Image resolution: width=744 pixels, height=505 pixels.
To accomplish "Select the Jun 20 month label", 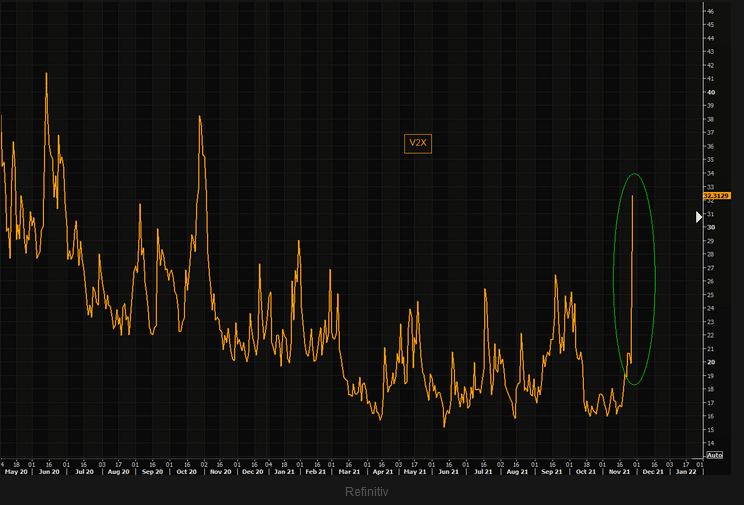I will pos(49,472).
